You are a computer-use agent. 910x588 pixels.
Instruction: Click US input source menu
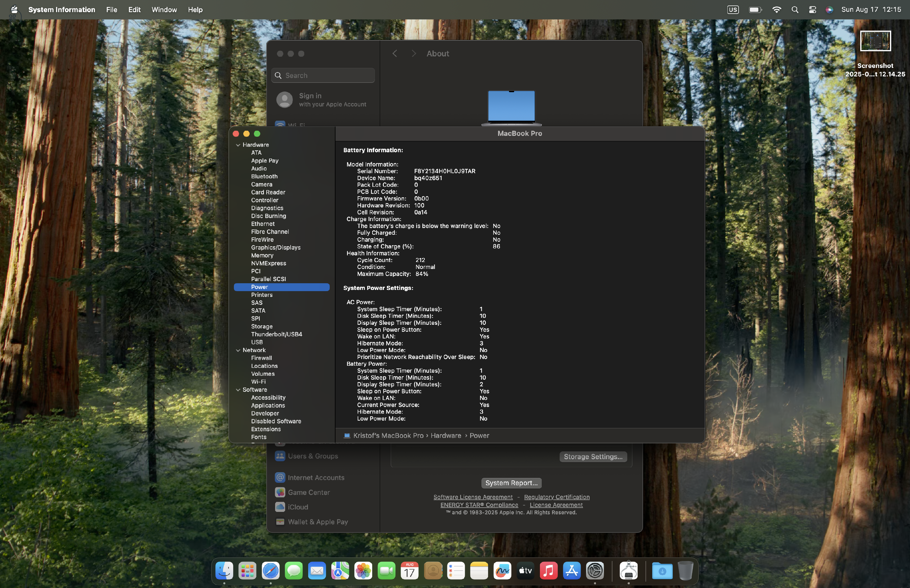[733, 9]
